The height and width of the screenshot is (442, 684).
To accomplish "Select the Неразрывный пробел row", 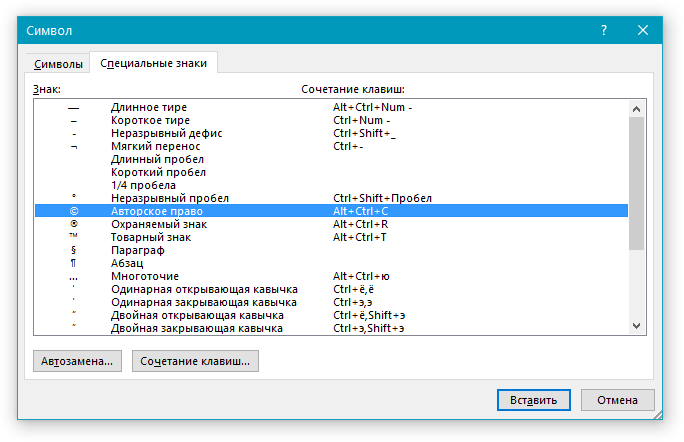I will tap(332, 198).
